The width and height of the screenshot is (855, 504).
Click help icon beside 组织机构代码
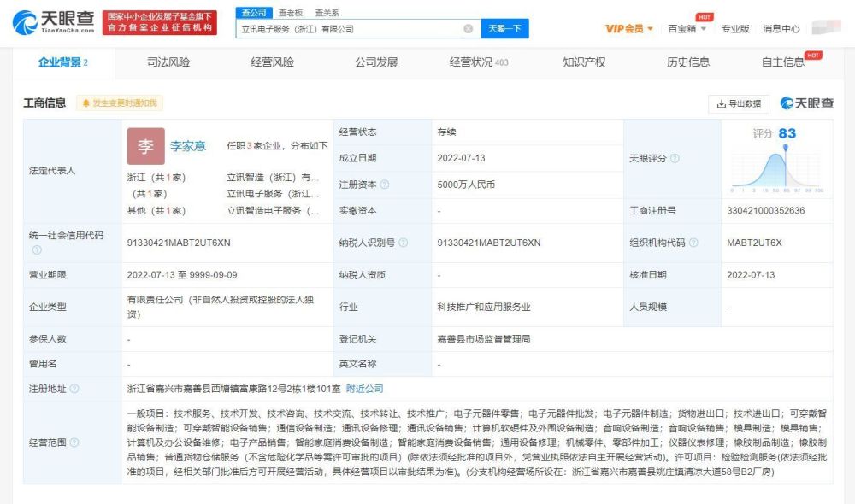693,243
